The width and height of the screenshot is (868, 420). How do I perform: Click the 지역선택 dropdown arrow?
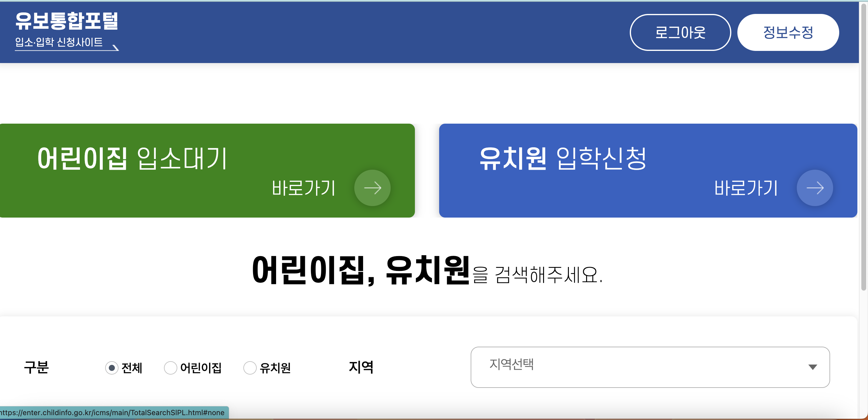813,367
